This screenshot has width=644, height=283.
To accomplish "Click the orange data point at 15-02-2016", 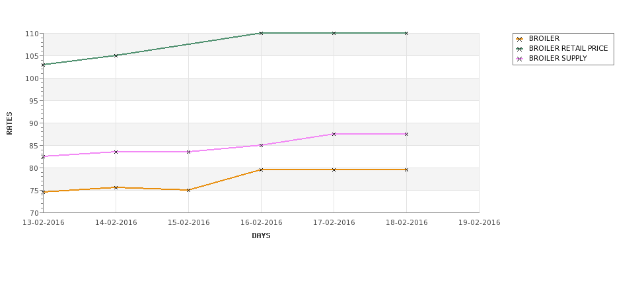I will [x=188, y=190].
